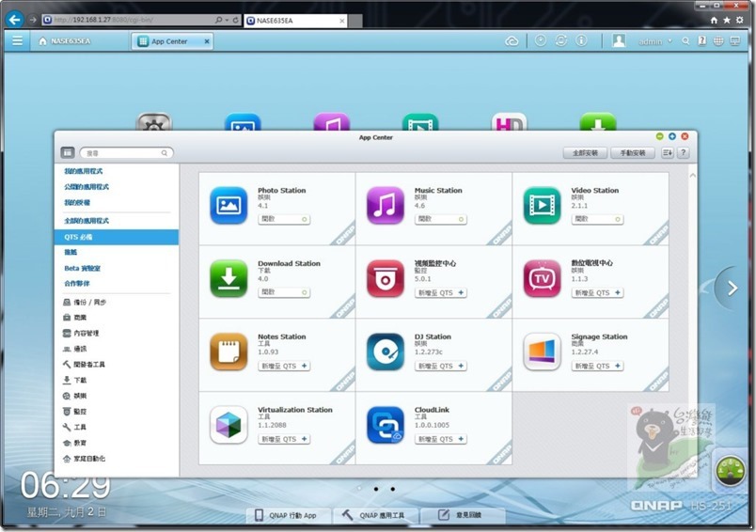This screenshot has height=532, width=756.
Task: Click the admin user avatar icon
Action: coord(619,41)
